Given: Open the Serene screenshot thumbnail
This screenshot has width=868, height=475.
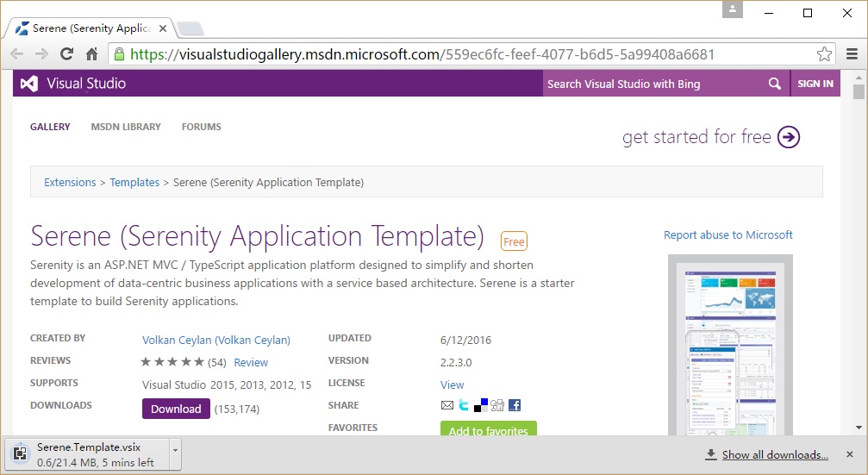Looking at the screenshot, I should click(730, 345).
